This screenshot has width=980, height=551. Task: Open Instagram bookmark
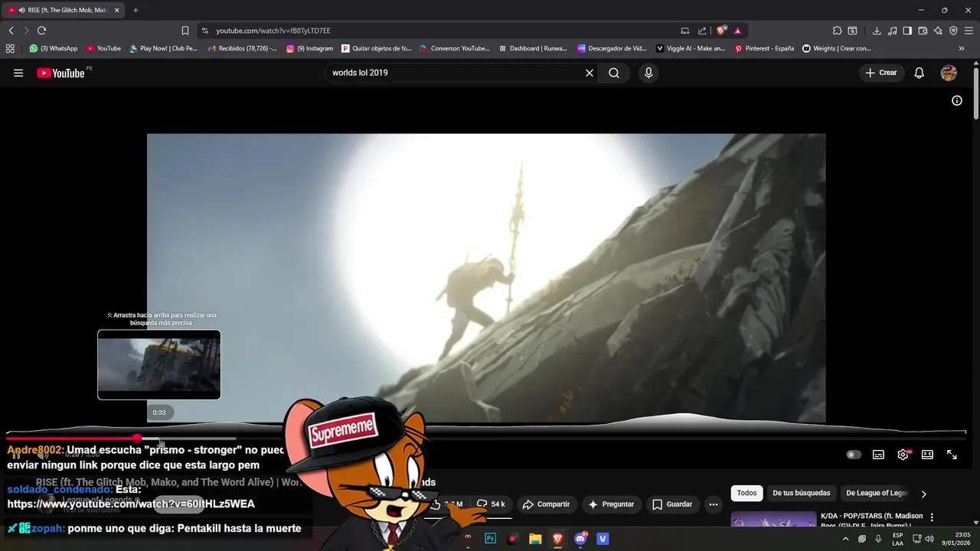point(310,48)
